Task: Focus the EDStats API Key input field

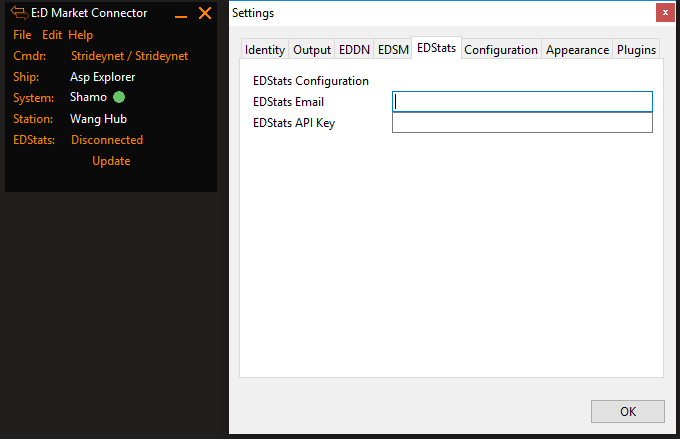Action: click(522, 122)
